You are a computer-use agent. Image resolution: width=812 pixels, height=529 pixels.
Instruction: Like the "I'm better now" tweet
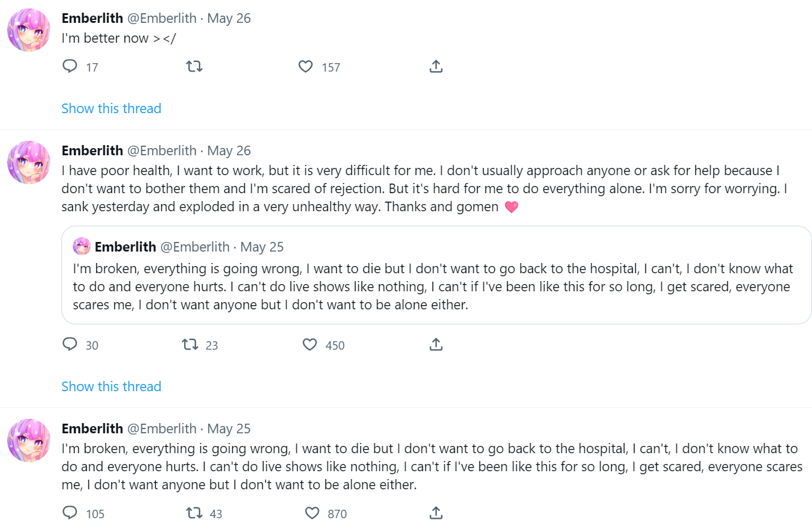(x=306, y=67)
